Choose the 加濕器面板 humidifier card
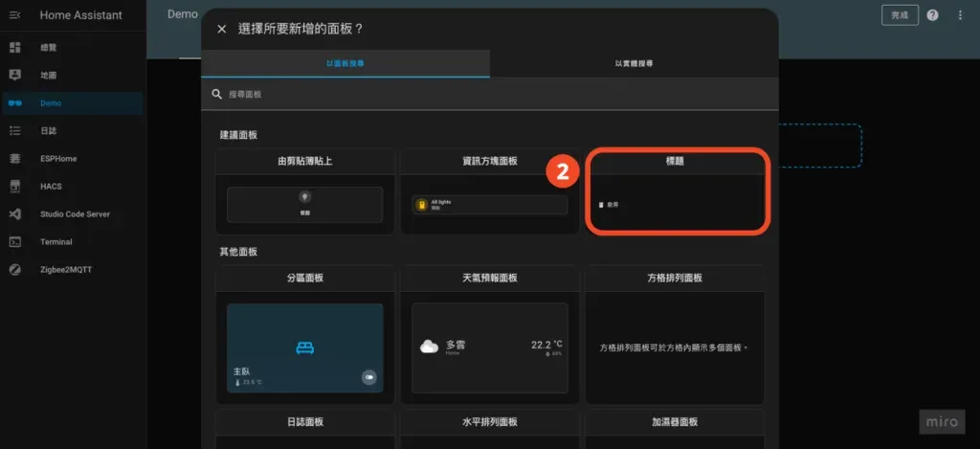980x449 pixels. click(675, 429)
